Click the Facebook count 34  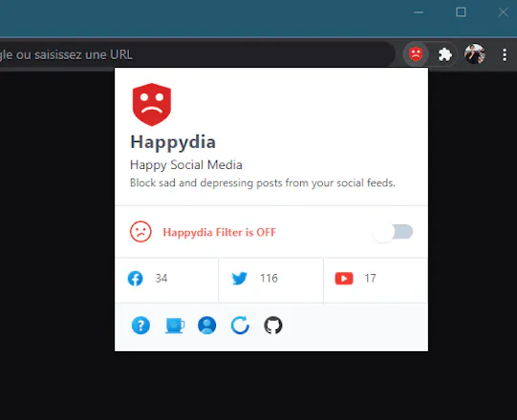(162, 279)
